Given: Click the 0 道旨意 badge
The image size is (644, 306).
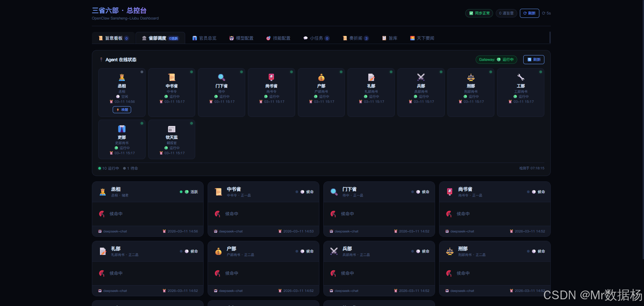Looking at the screenshot, I should [506, 13].
